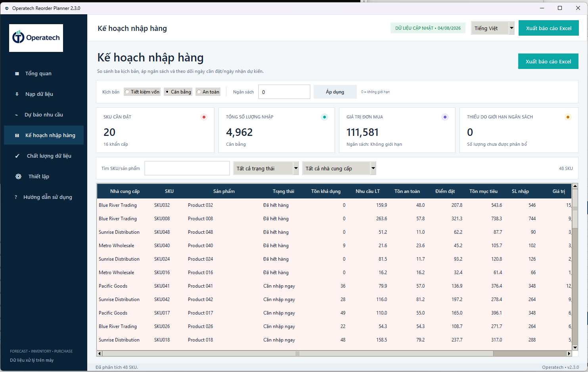Image resolution: width=588 pixels, height=372 pixels.
Task: Sort by the Tồn khả dụng column header
Action: click(326, 191)
